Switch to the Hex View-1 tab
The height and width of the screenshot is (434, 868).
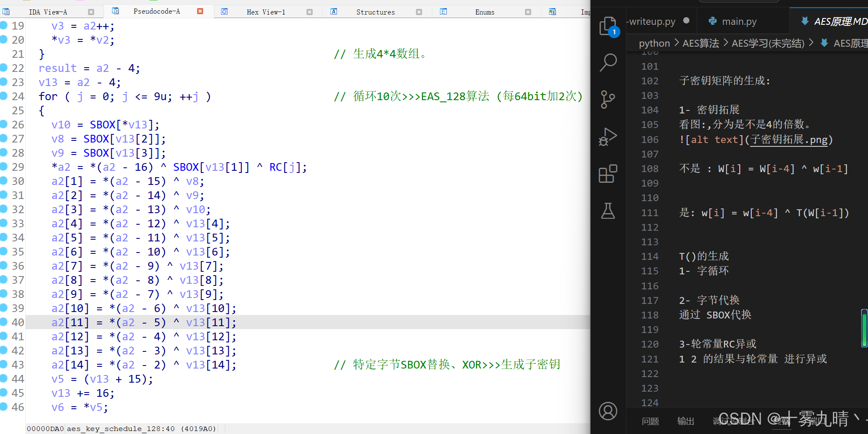click(266, 12)
